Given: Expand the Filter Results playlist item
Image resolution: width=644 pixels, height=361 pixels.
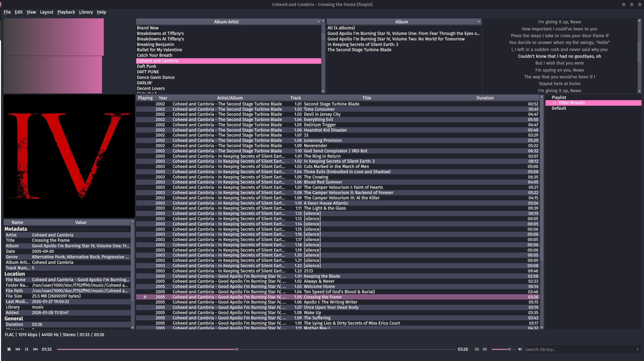Looking at the screenshot, I should (554, 103).
